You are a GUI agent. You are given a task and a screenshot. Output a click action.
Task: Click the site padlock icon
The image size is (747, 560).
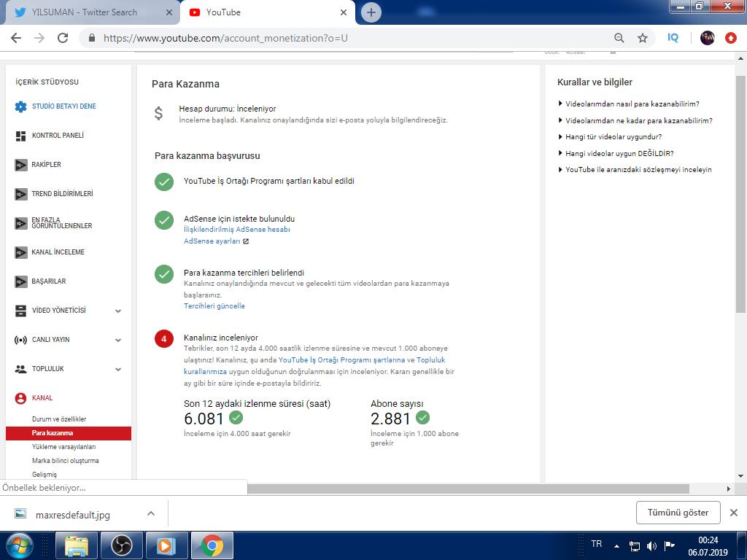92,38
